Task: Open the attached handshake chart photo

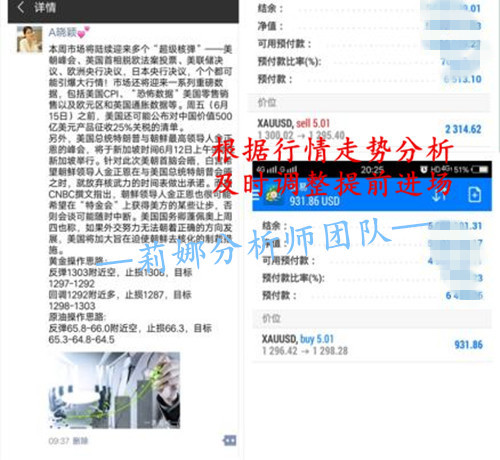Action: point(114,390)
